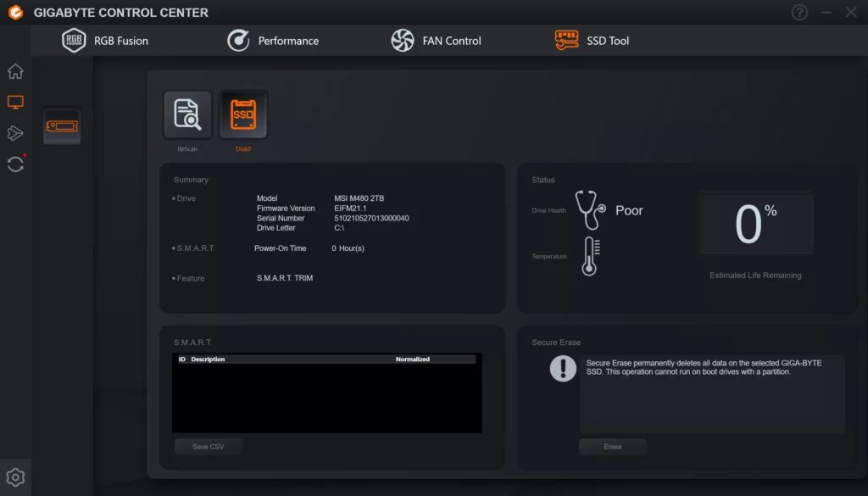Open the paper plane sidebar icon
Image resolution: width=868 pixels, height=496 pixels.
tap(15, 133)
